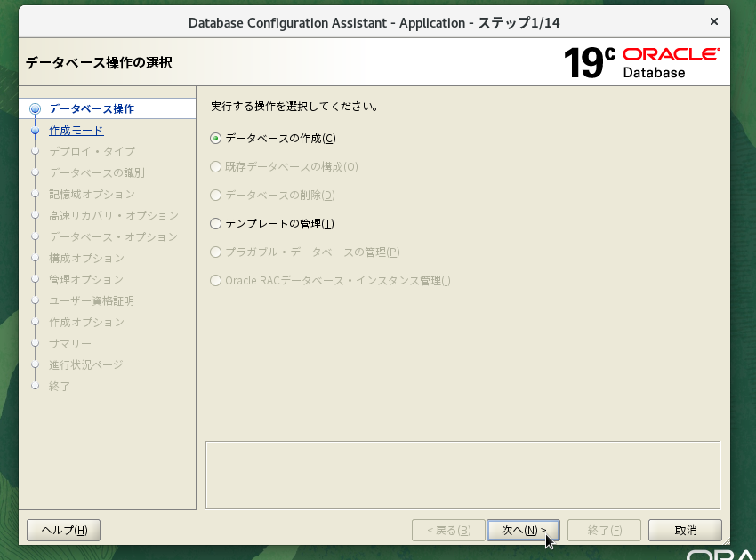The width and height of the screenshot is (756, 560).
Task: Click 記憶域オプション step in sidebar
Action: 92,194
